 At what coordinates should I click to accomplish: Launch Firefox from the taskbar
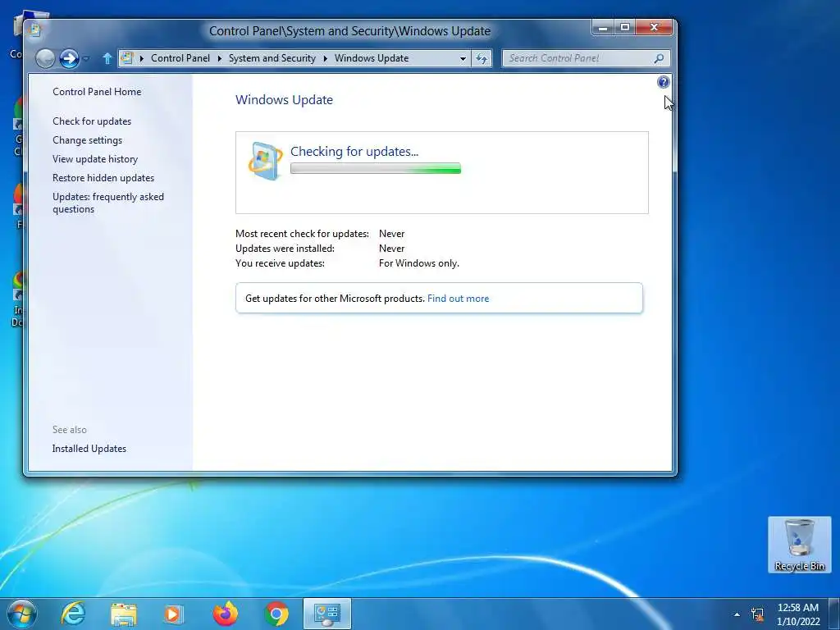click(x=225, y=614)
